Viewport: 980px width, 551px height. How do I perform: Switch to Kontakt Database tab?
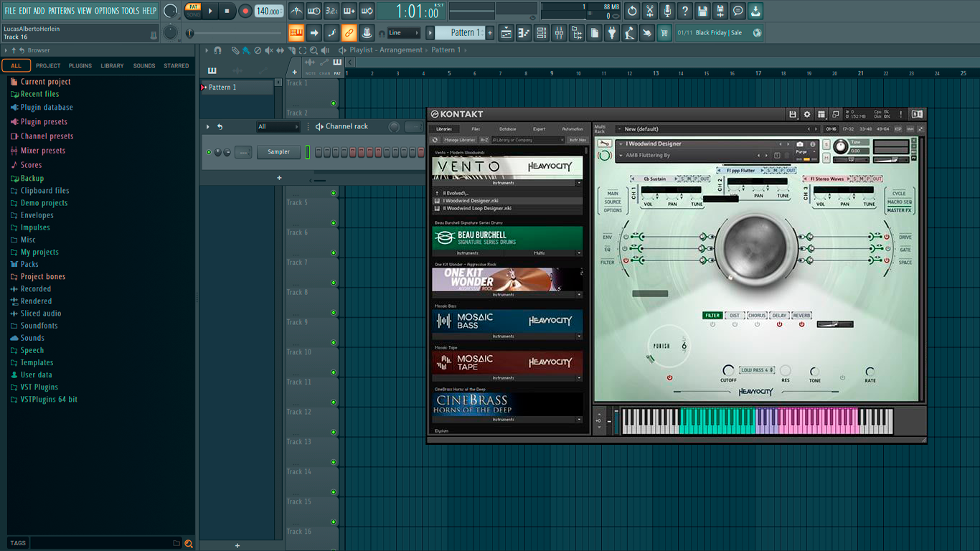pyautogui.click(x=508, y=129)
